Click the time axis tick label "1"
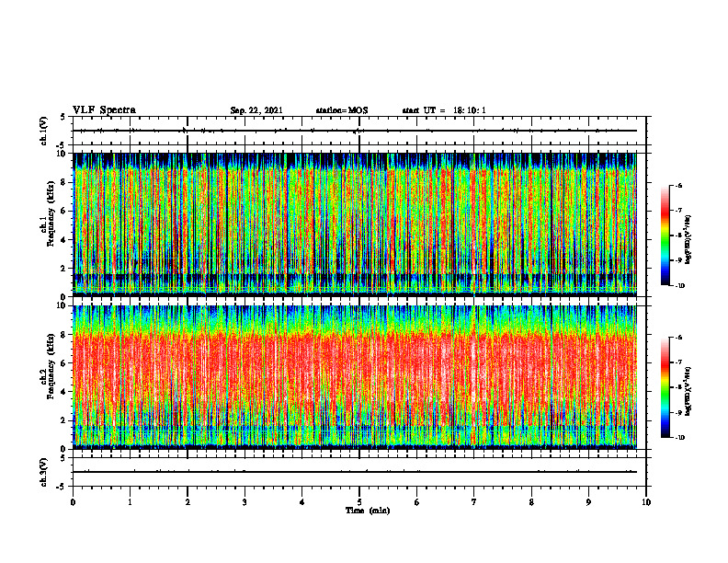Screen dimensions: 728x563 coord(130,502)
